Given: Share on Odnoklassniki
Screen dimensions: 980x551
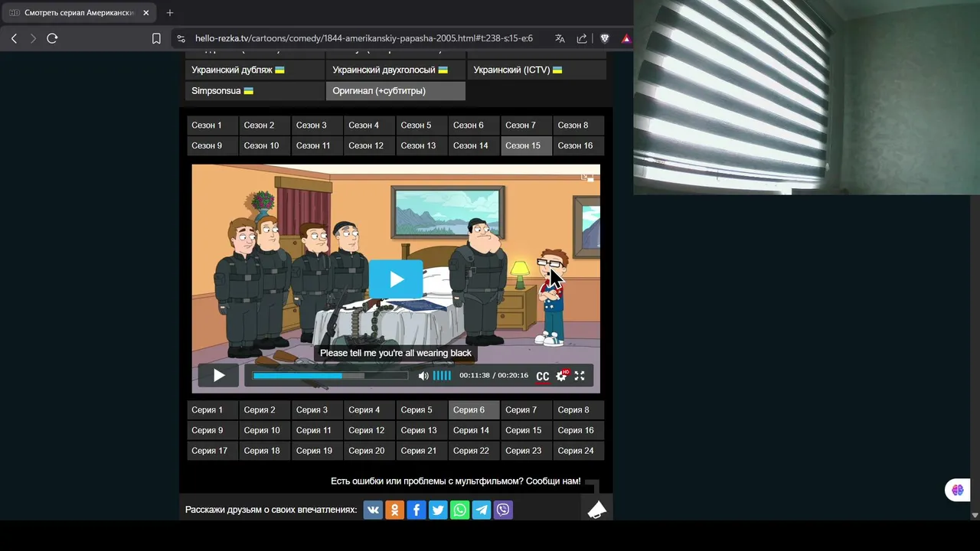Looking at the screenshot, I should click(394, 510).
